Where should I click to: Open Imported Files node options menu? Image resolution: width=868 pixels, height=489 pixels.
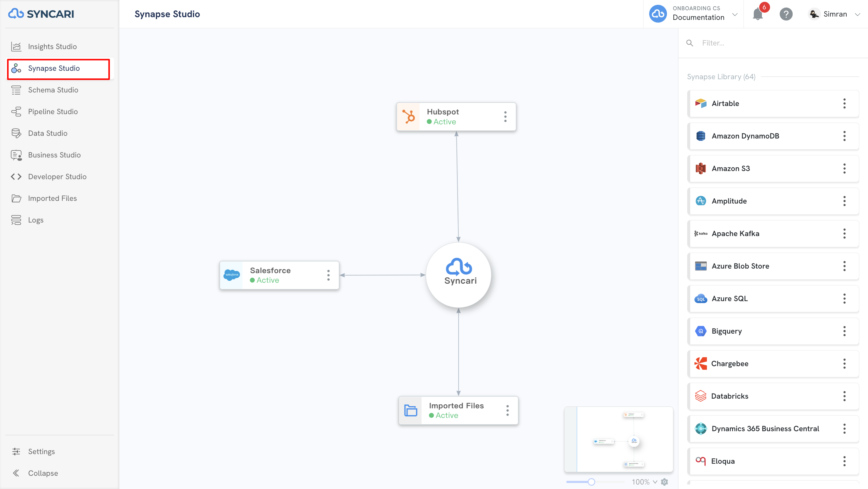pyautogui.click(x=508, y=410)
